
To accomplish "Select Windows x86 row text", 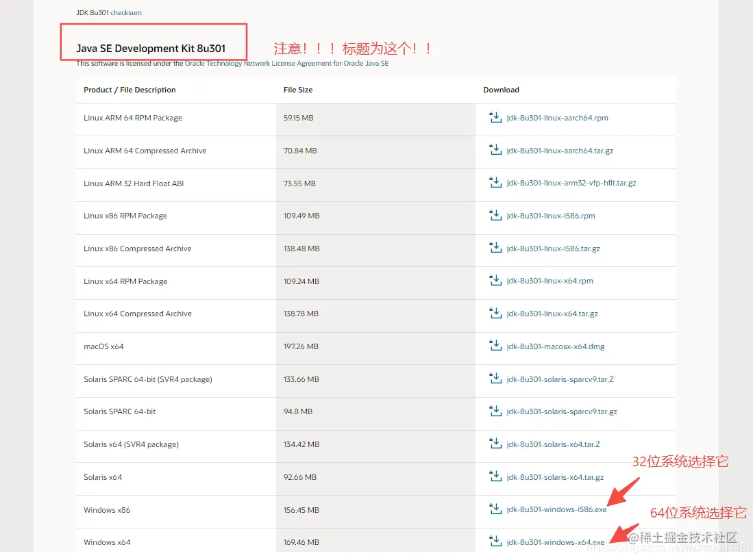I will point(107,510).
